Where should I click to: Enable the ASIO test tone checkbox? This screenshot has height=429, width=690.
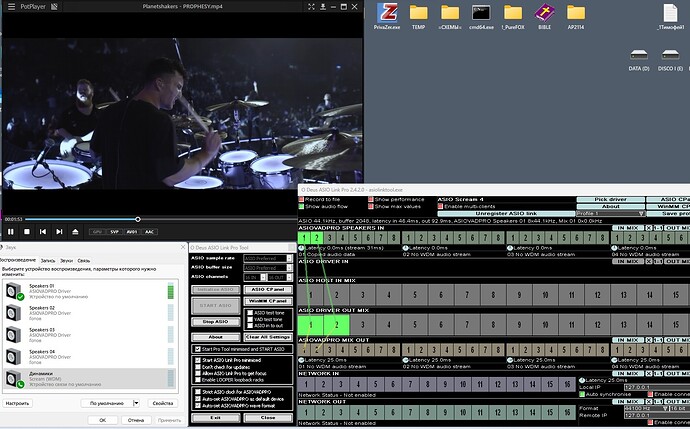(x=250, y=313)
